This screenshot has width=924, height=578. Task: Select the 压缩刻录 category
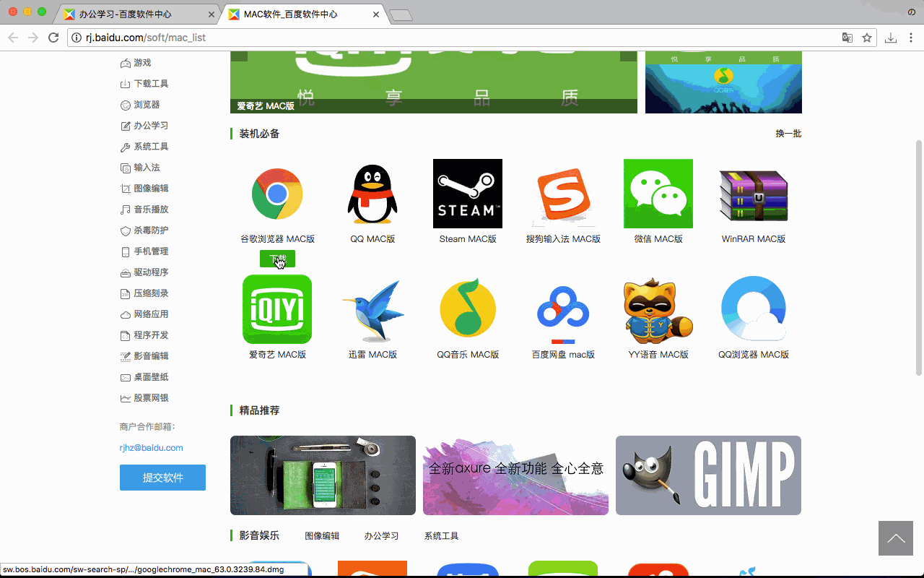click(x=144, y=293)
